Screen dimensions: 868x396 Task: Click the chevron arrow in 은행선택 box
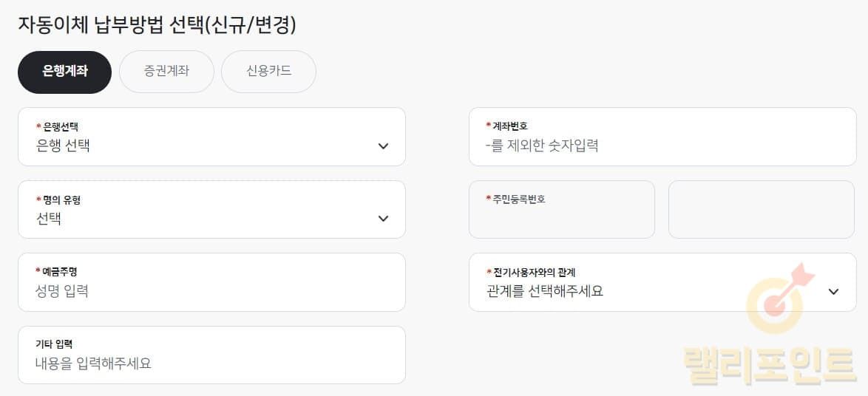(383, 146)
